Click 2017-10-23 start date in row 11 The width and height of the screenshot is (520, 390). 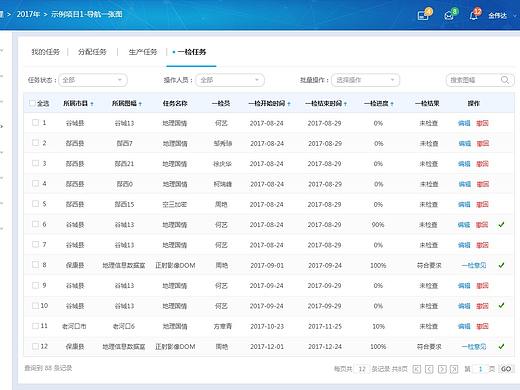(267, 327)
